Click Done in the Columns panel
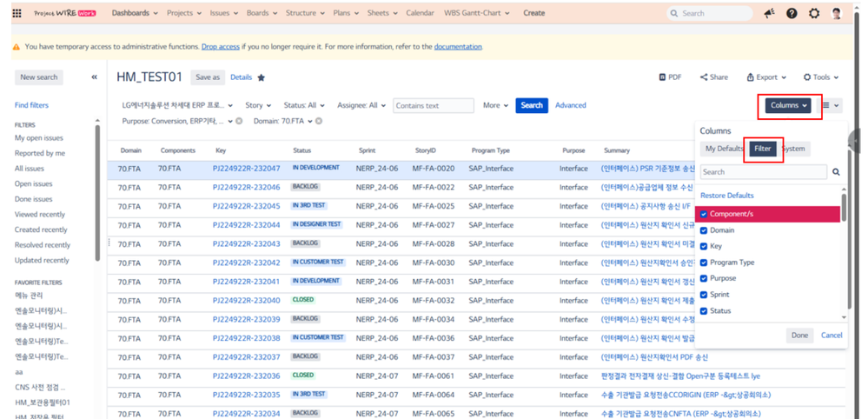 (x=799, y=335)
